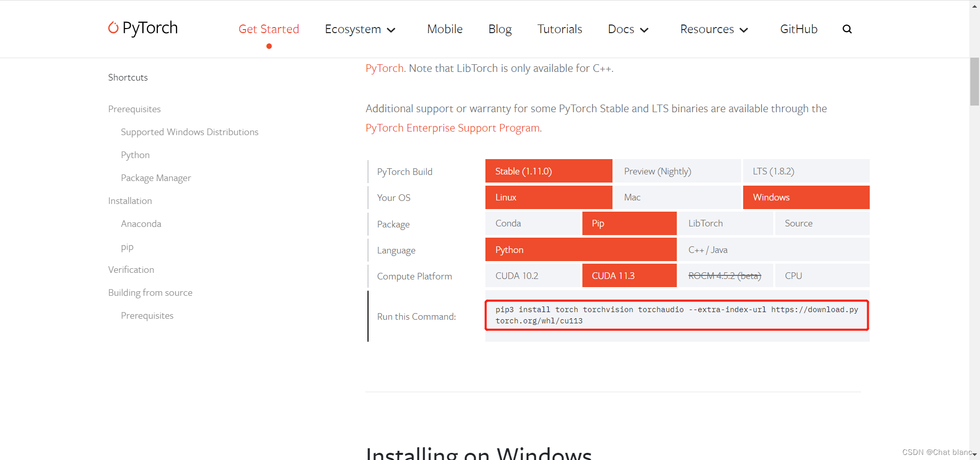Select LTS (1.8.2) build
The height and width of the screenshot is (460, 980).
coord(806,171)
